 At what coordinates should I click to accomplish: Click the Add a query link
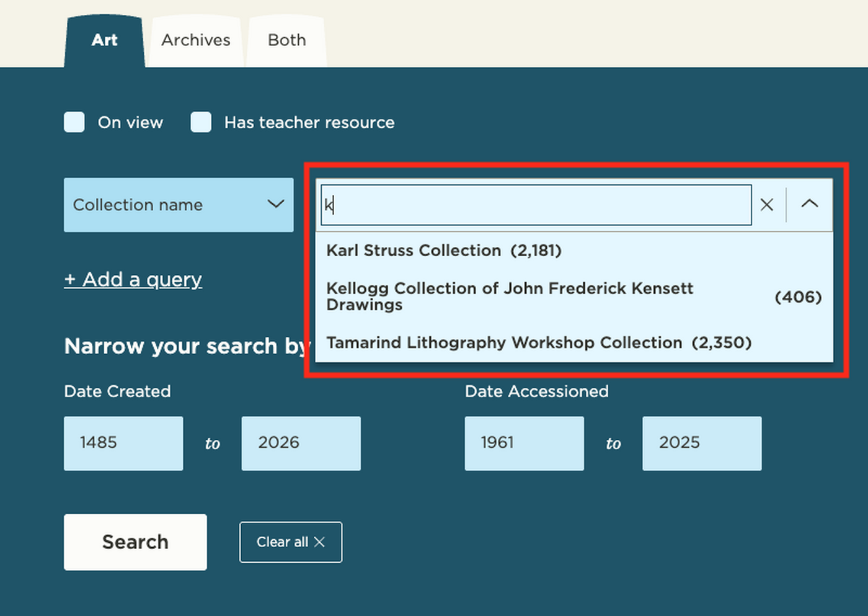coord(133,279)
